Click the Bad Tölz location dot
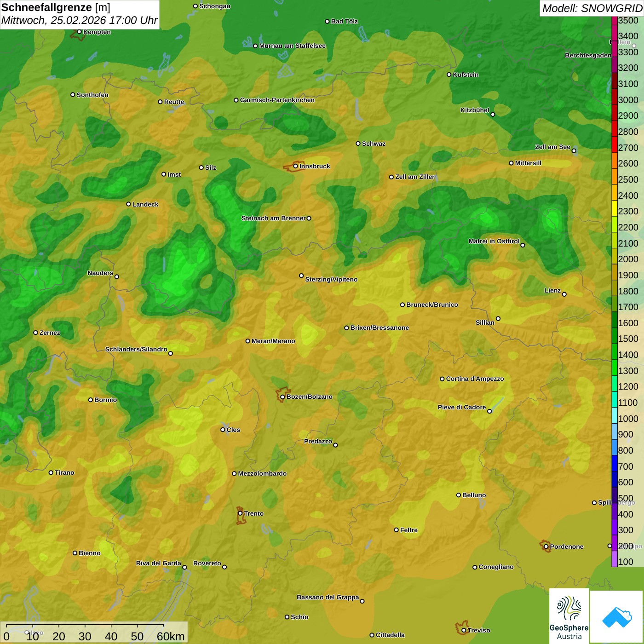 (x=327, y=21)
